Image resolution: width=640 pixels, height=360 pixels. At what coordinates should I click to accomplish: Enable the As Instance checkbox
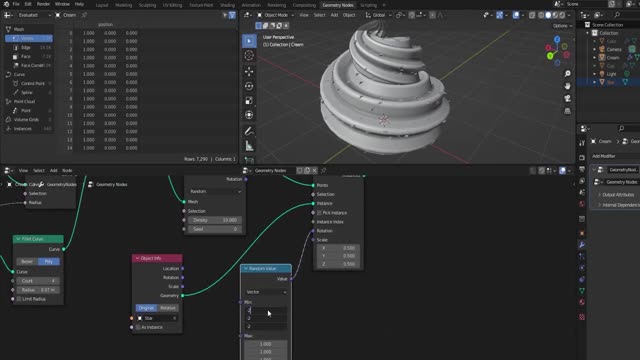(x=138, y=327)
